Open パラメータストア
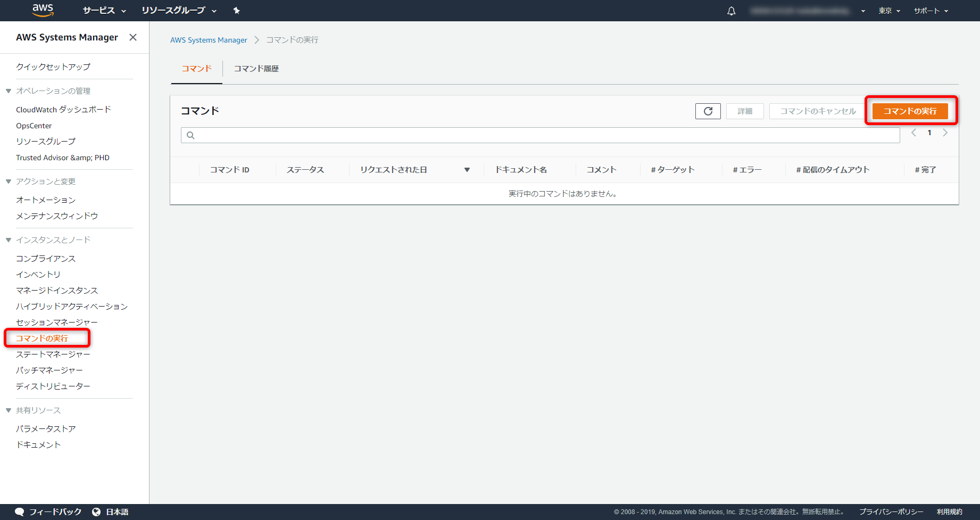The width and height of the screenshot is (980, 520). 46,429
